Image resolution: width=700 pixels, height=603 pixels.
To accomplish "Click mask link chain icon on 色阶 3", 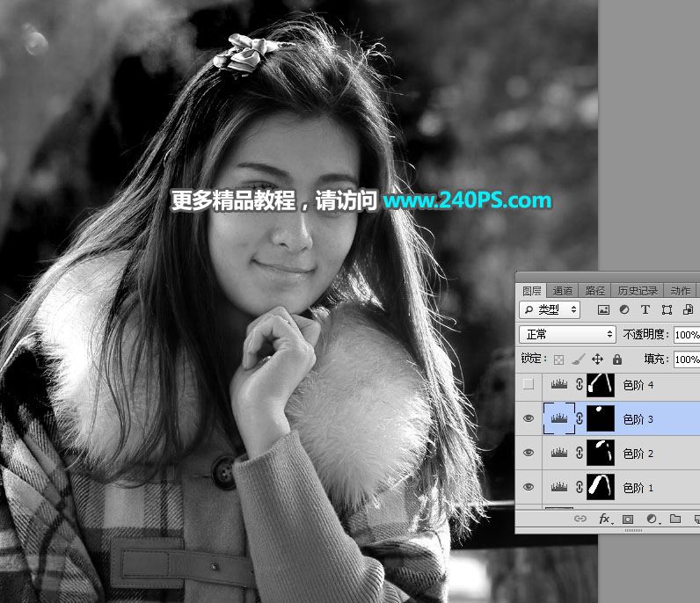I will click(x=580, y=418).
